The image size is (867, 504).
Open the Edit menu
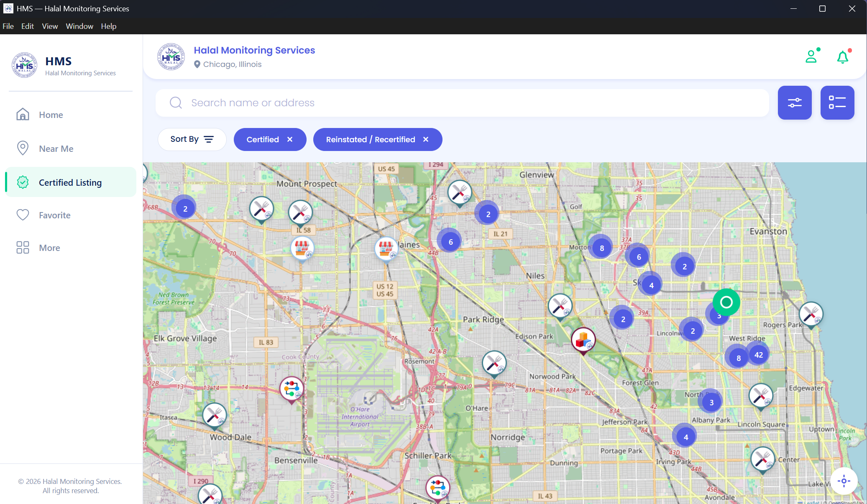pyautogui.click(x=28, y=26)
